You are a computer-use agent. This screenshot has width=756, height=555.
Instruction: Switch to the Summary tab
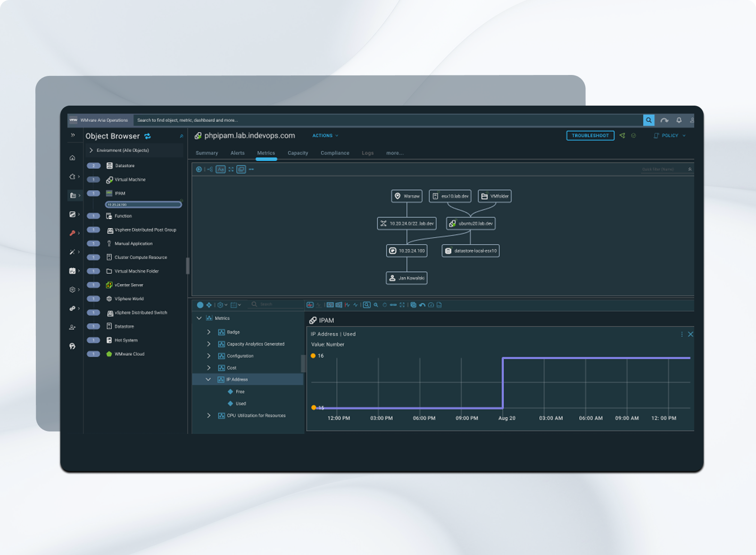(x=207, y=153)
